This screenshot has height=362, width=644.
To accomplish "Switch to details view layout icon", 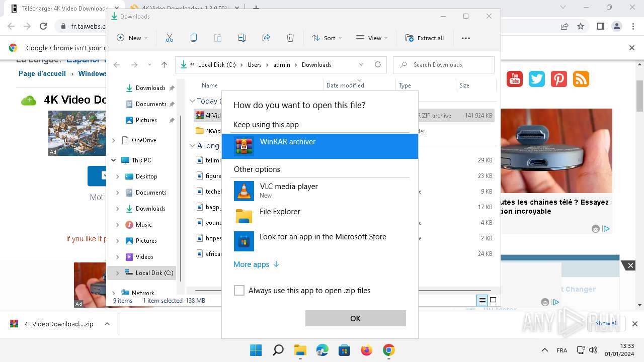I will pyautogui.click(x=482, y=301).
